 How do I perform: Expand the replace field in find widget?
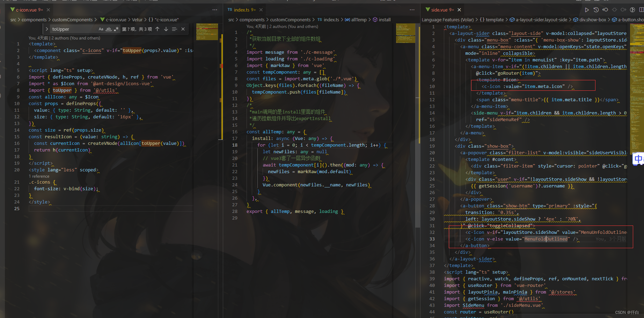[47, 29]
